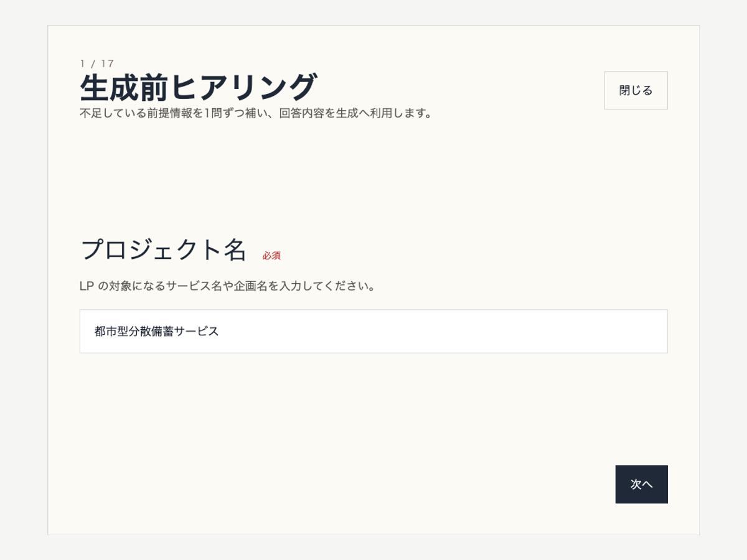Click the LP の対象になるサービス名 helper text

tap(228, 287)
